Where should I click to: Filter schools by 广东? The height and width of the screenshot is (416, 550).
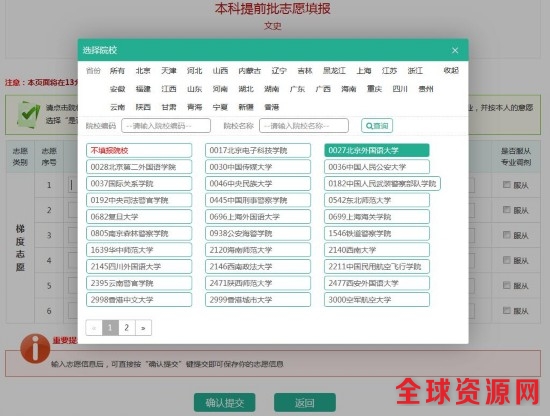[297, 89]
